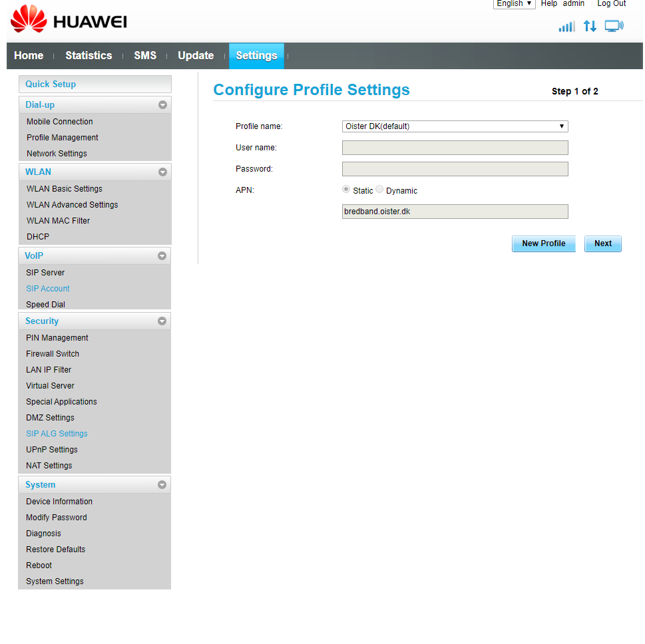Open Mobile Connection settings
Viewport: 645px width, 644px height.
point(60,122)
